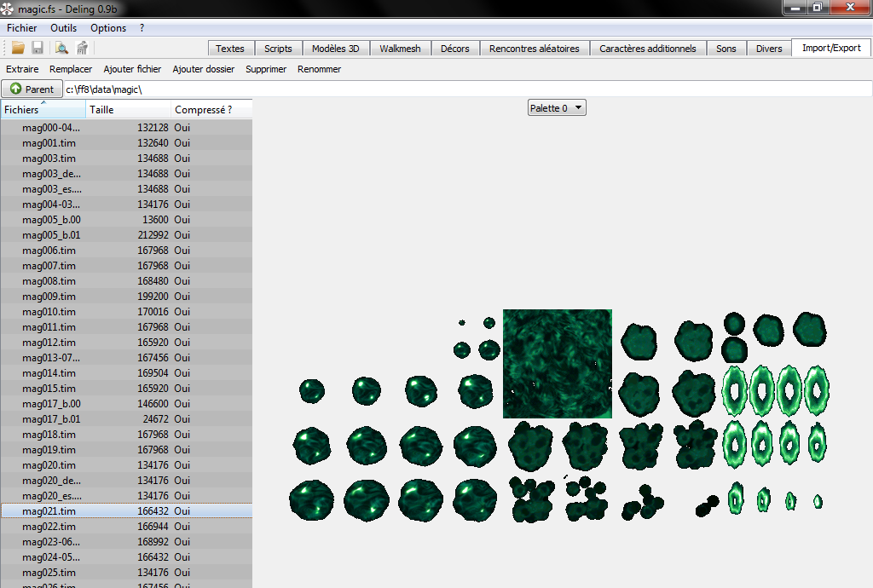Select file mag024-05...
Image resolution: width=873 pixels, height=588 pixels.
(126, 556)
